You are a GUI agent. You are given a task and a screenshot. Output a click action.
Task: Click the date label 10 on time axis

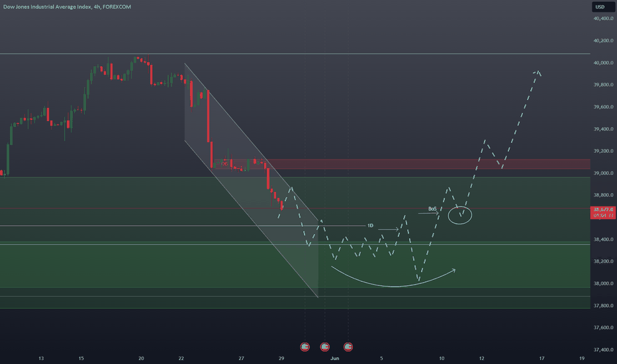pos(442,359)
